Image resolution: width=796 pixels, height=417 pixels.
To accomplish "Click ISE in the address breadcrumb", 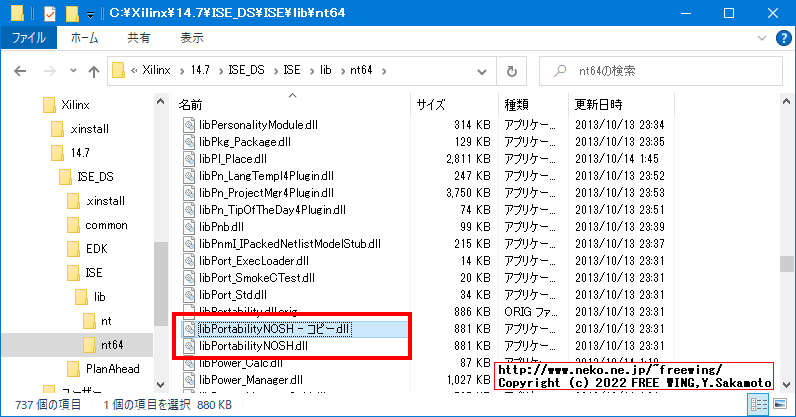I will [x=292, y=70].
